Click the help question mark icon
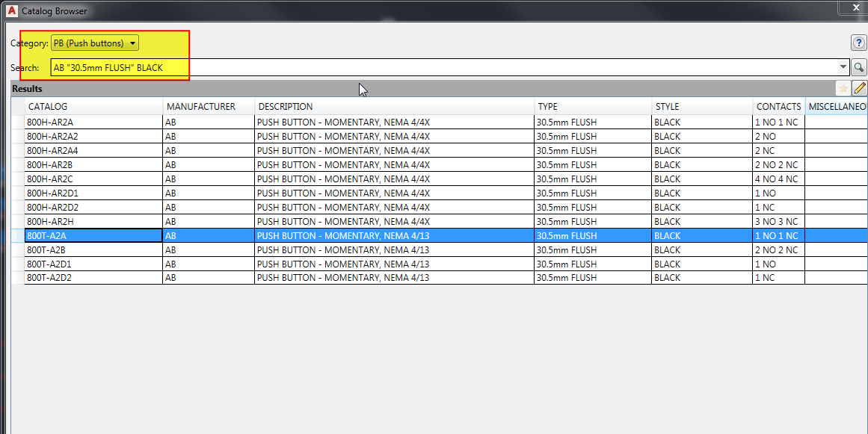The width and height of the screenshot is (868, 434). click(x=858, y=43)
